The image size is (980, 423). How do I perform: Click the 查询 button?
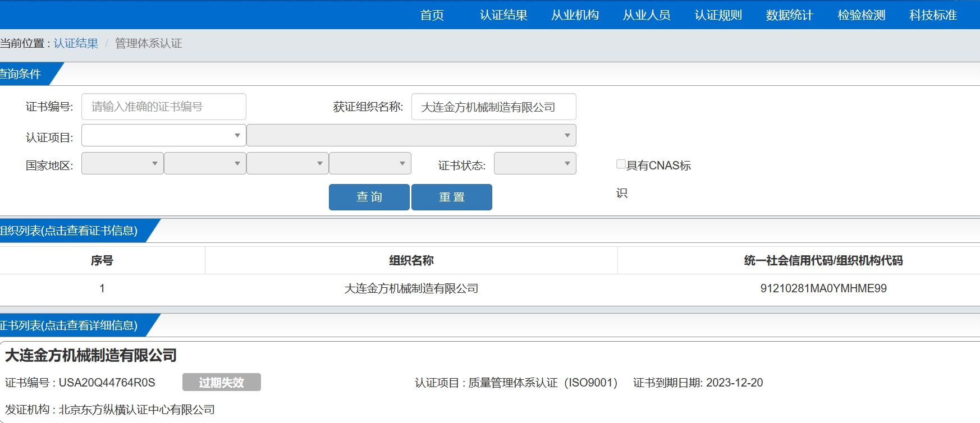pyautogui.click(x=369, y=197)
